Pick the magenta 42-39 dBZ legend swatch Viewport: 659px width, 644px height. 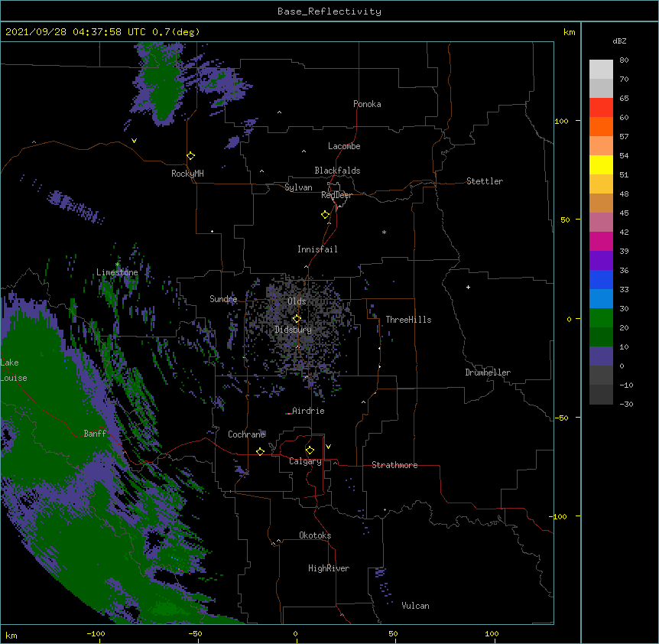click(x=601, y=241)
